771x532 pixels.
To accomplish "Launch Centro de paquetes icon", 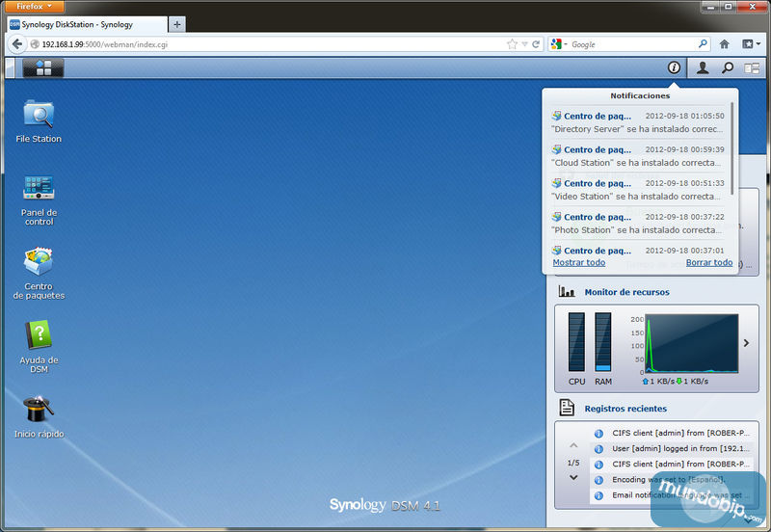I will [39, 274].
